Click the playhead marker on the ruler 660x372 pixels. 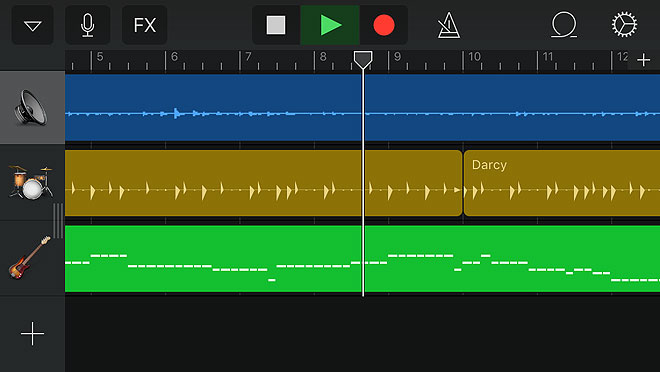pos(363,60)
